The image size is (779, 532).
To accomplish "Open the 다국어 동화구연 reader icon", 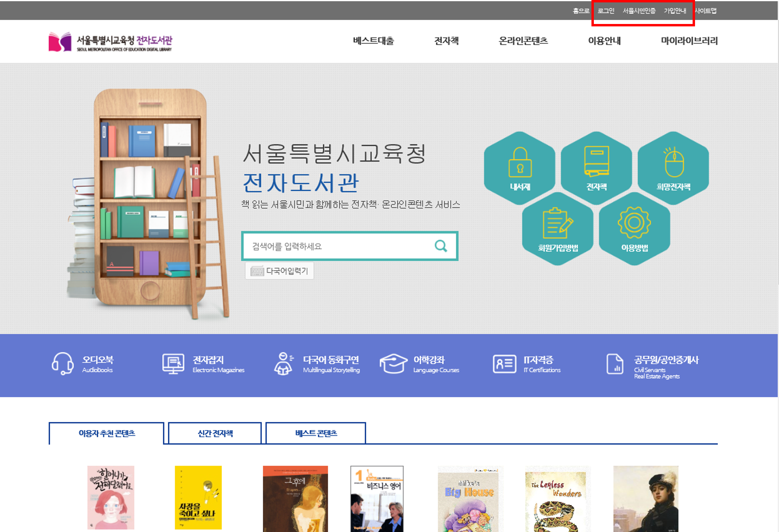I will click(x=284, y=363).
